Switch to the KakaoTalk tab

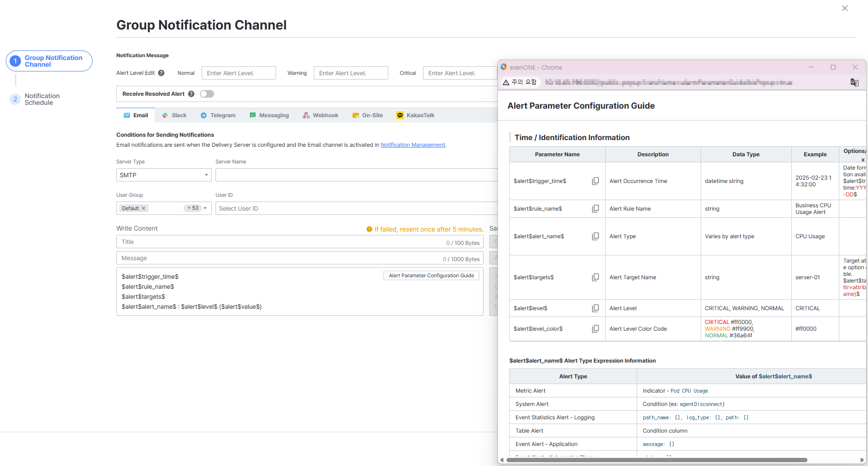coord(415,115)
